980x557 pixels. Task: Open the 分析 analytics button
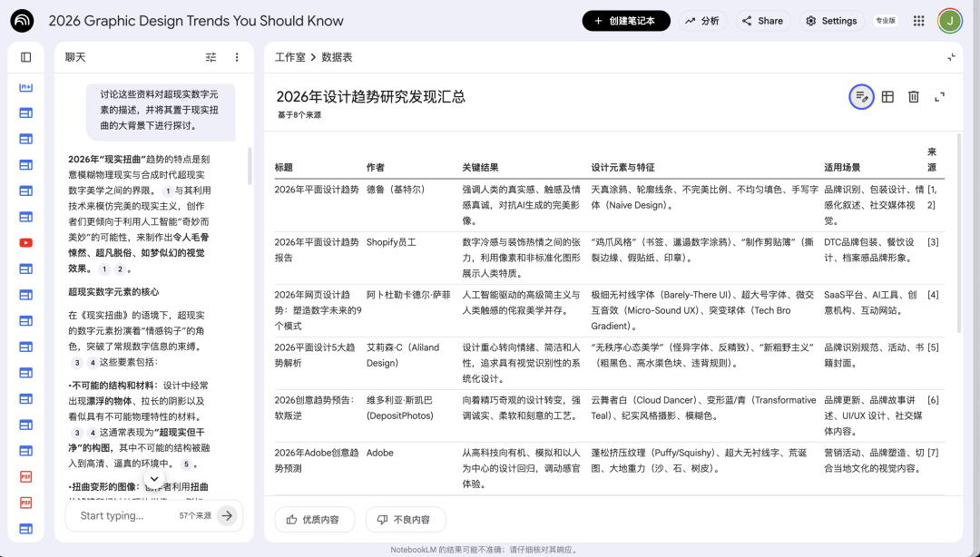pyautogui.click(x=702, y=21)
